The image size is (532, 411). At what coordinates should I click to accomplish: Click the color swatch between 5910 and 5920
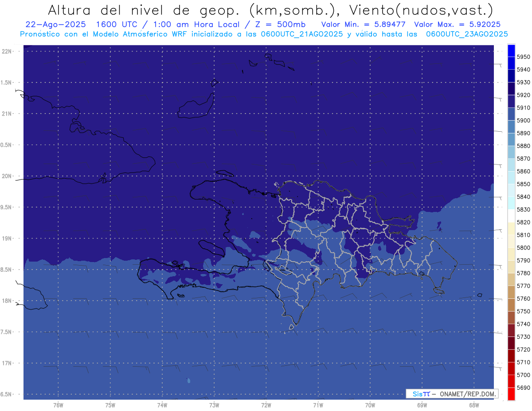511,102
